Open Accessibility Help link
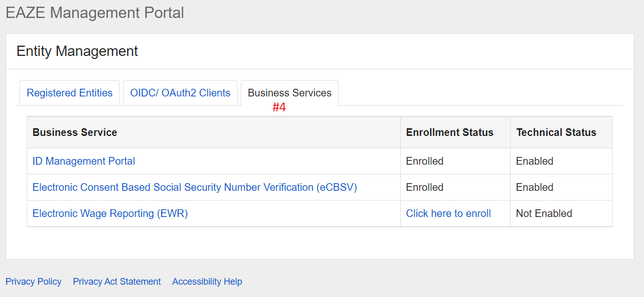The image size is (644, 297). click(x=207, y=282)
